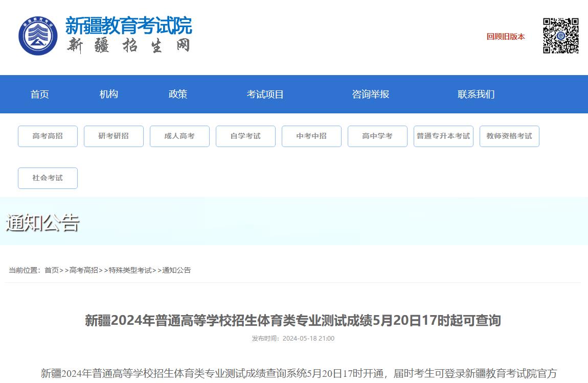Select the 研考研招 category button
Image resolution: width=588 pixels, height=383 pixels.
114,136
